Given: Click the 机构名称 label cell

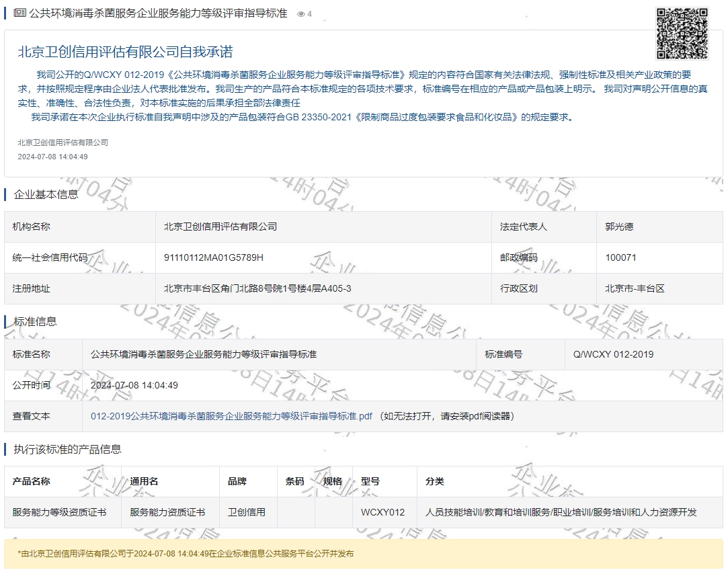Looking at the screenshot, I should pos(80,227).
